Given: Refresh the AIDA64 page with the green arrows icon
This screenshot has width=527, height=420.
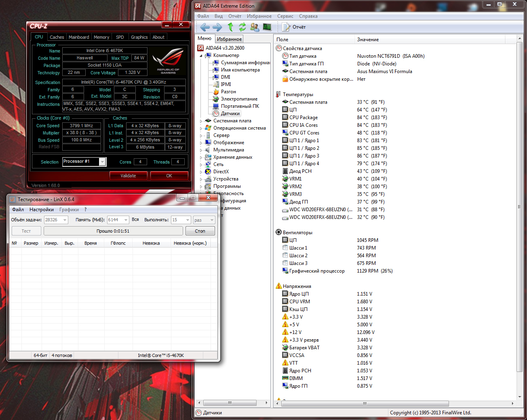Looking at the screenshot, I should (242, 27).
